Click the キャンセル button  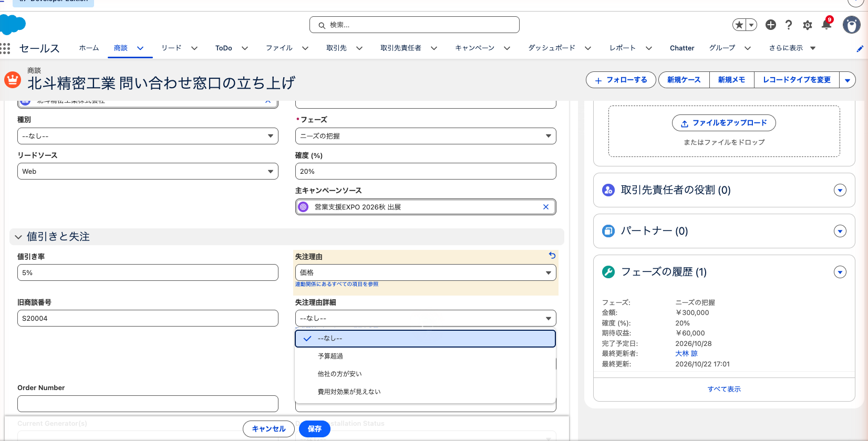[x=268, y=429]
